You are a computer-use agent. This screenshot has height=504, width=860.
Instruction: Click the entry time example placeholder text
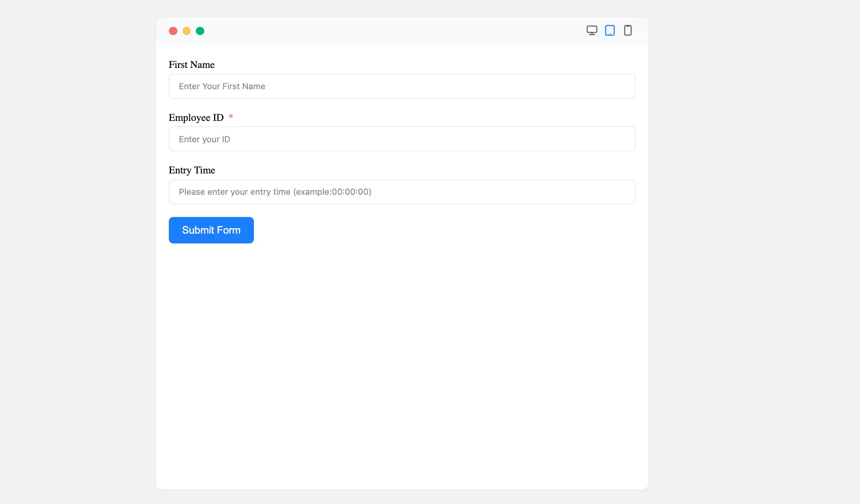[275, 192]
